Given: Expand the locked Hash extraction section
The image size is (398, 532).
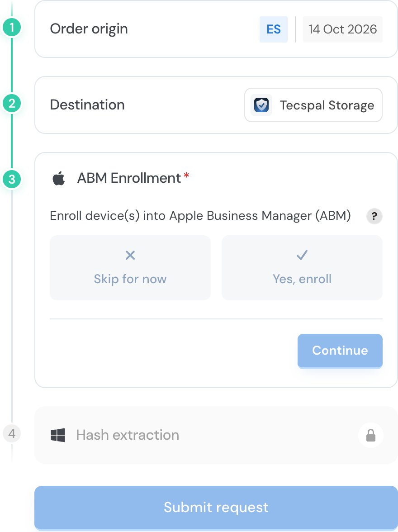Looking at the screenshot, I should [x=216, y=435].
